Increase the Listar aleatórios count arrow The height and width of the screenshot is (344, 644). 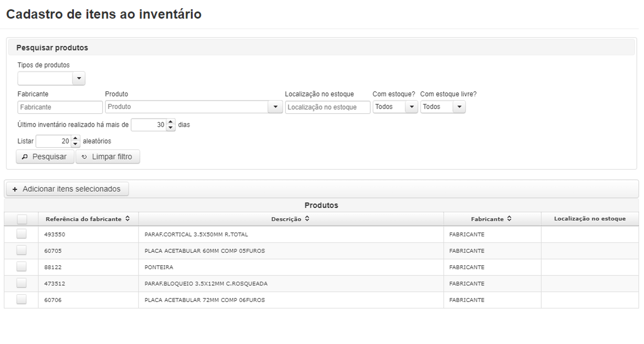(x=75, y=138)
